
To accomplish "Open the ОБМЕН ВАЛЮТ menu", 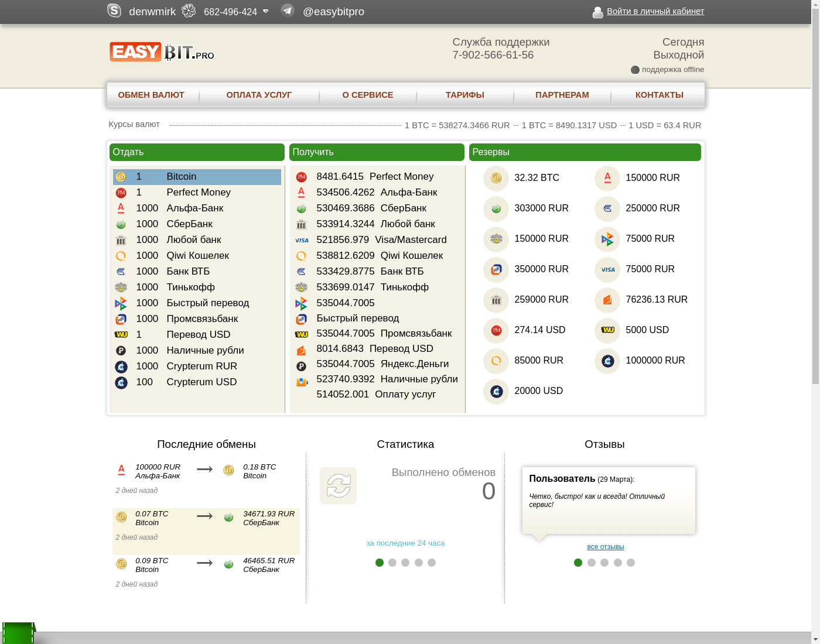I will [151, 95].
